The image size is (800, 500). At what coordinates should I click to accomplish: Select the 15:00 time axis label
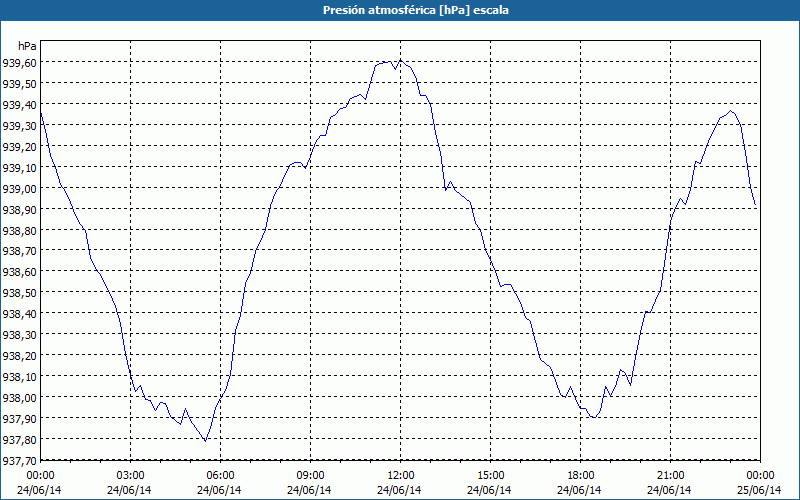pos(490,476)
